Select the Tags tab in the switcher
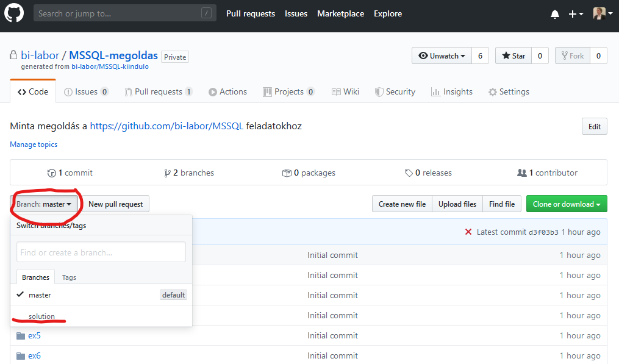The image size is (619, 364). (x=69, y=277)
